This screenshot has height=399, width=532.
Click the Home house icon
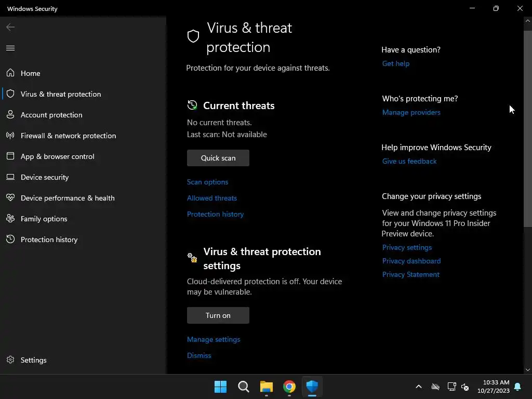click(10, 73)
